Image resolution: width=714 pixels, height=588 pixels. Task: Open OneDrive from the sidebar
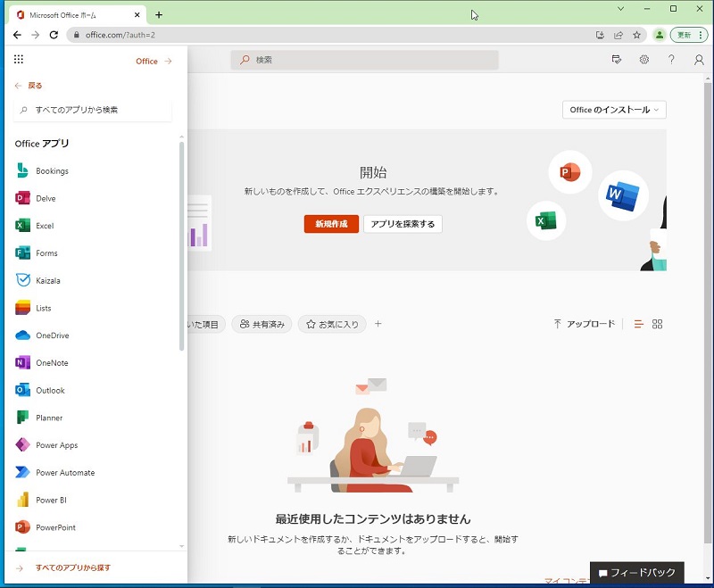[x=53, y=335]
